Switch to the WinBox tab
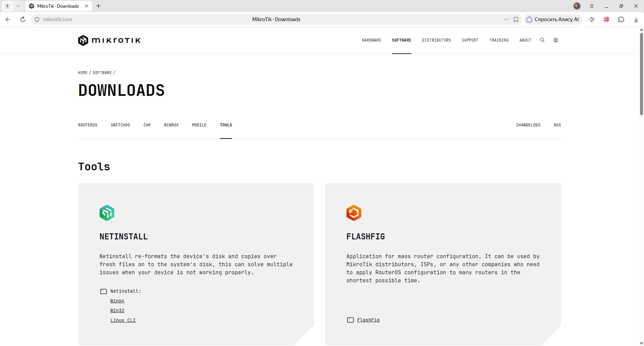This screenshot has height=346, width=644. tap(171, 125)
